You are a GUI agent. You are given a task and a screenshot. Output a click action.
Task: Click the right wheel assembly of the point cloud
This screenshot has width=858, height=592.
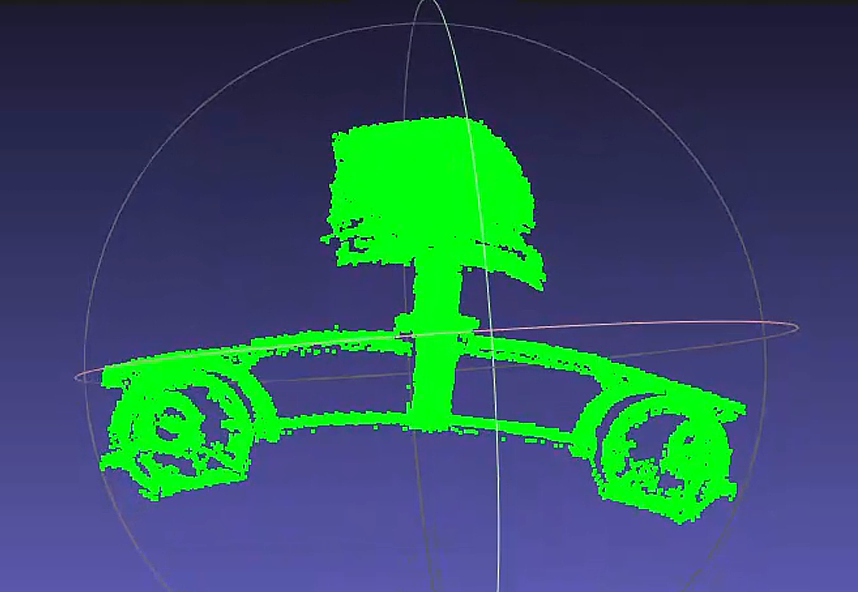[660, 448]
